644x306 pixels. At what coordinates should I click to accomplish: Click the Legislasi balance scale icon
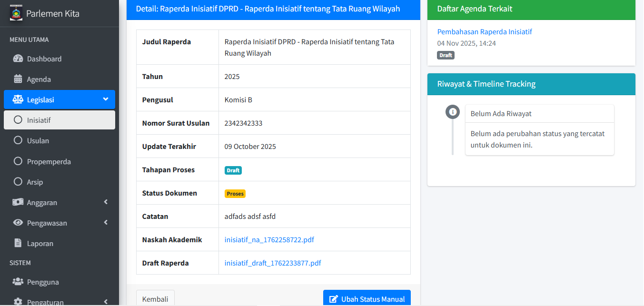coord(18,99)
